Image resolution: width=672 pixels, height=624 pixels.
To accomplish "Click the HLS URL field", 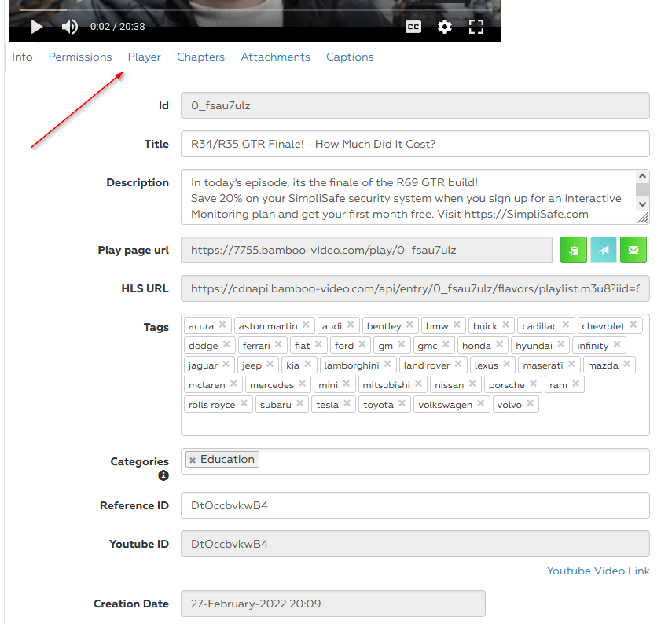I will [415, 288].
